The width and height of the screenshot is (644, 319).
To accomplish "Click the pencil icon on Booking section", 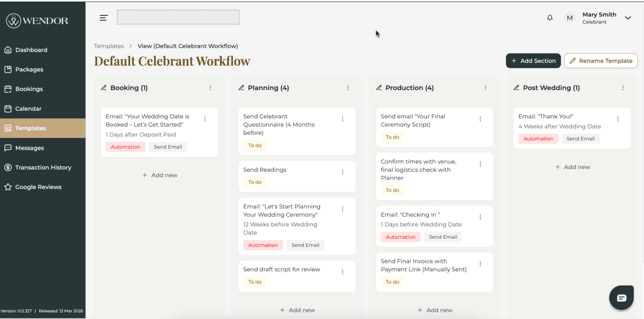I will (104, 87).
